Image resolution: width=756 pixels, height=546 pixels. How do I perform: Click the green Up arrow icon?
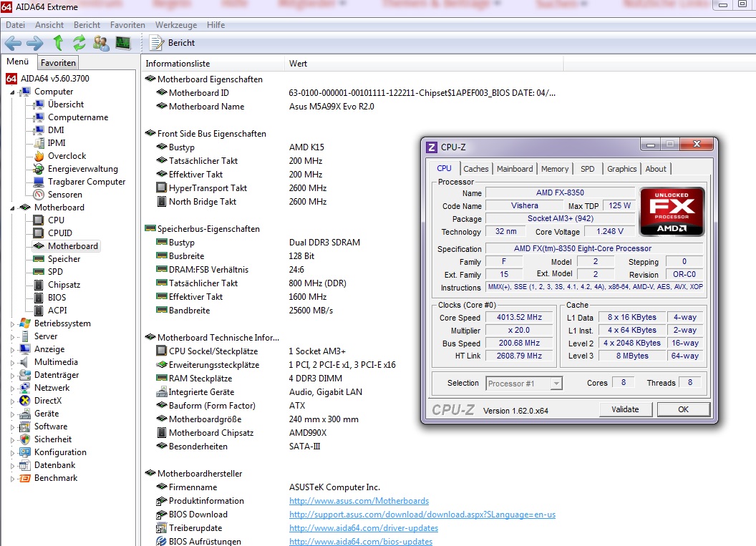click(x=58, y=43)
